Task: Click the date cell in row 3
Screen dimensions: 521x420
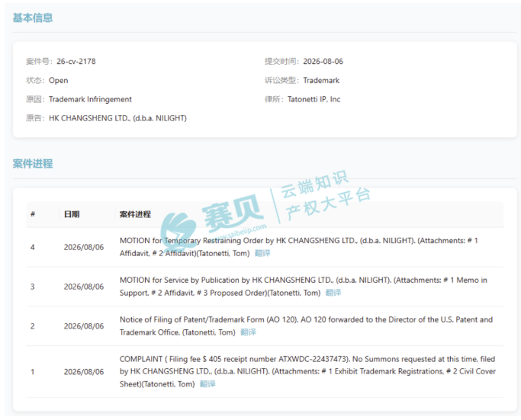Action: click(x=84, y=287)
